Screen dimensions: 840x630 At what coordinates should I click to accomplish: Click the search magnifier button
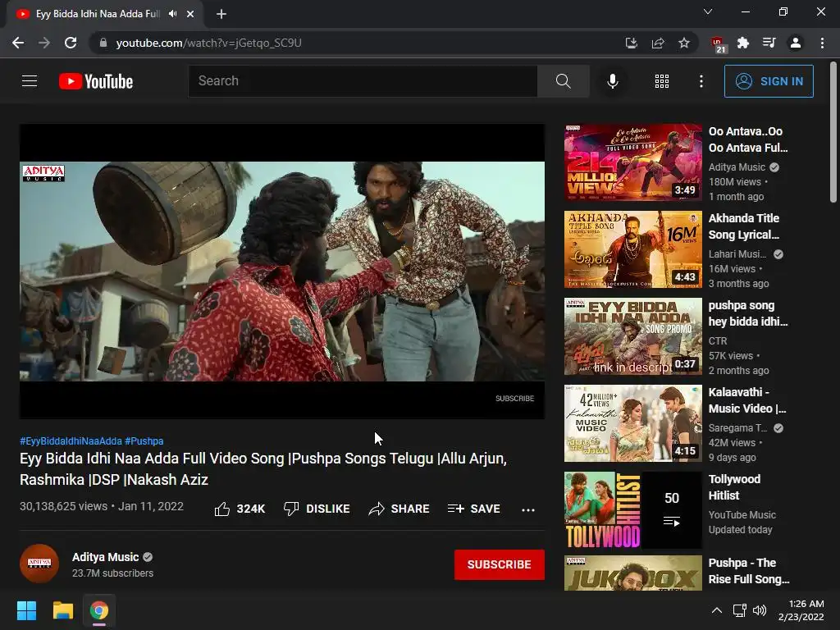click(563, 81)
